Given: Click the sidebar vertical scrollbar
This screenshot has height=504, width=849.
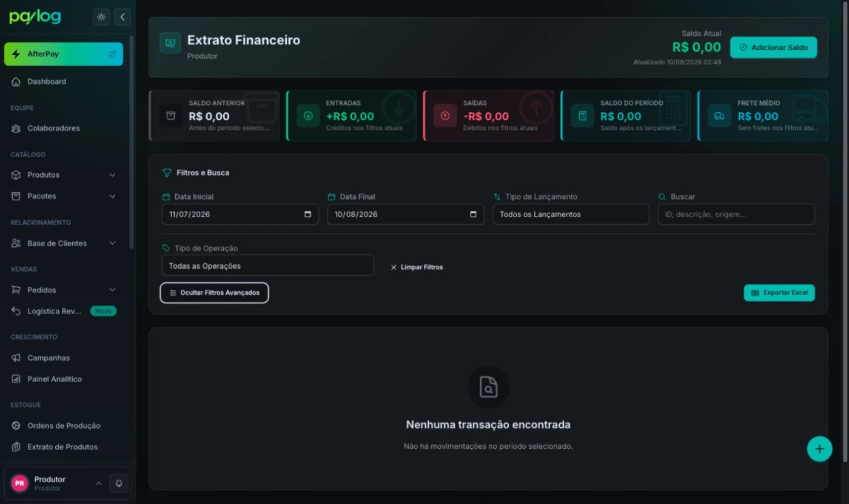Looking at the screenshot, I should pos(132,143).
